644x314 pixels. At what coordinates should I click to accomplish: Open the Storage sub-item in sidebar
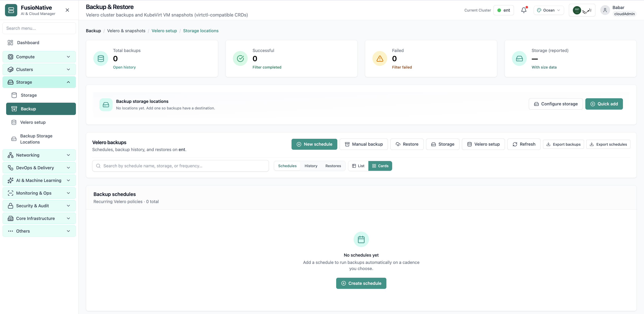click(x=41, y=95)
